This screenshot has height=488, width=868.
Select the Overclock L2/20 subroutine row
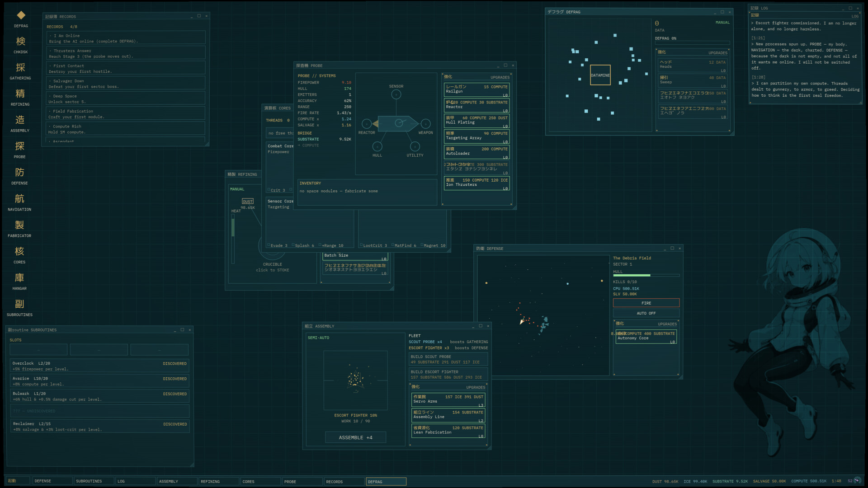99,366
